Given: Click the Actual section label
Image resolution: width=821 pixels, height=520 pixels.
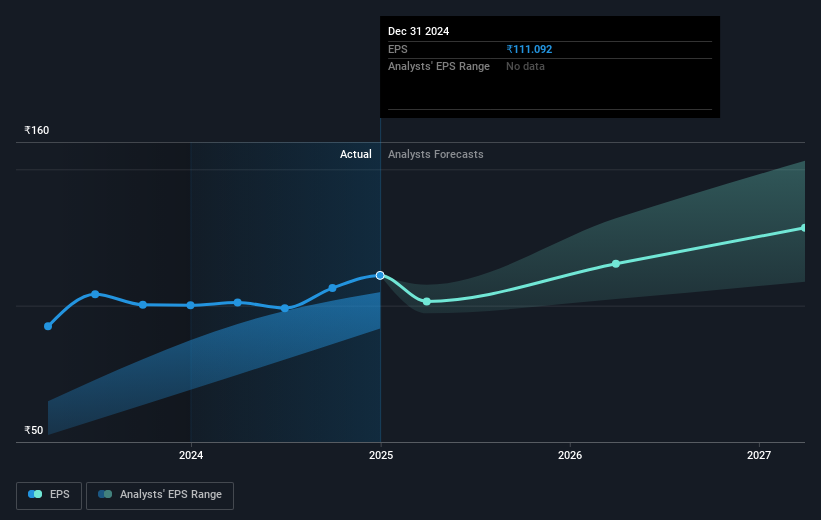Looking at the screenshot, I should pyautogui.click(x=356, y=154).
